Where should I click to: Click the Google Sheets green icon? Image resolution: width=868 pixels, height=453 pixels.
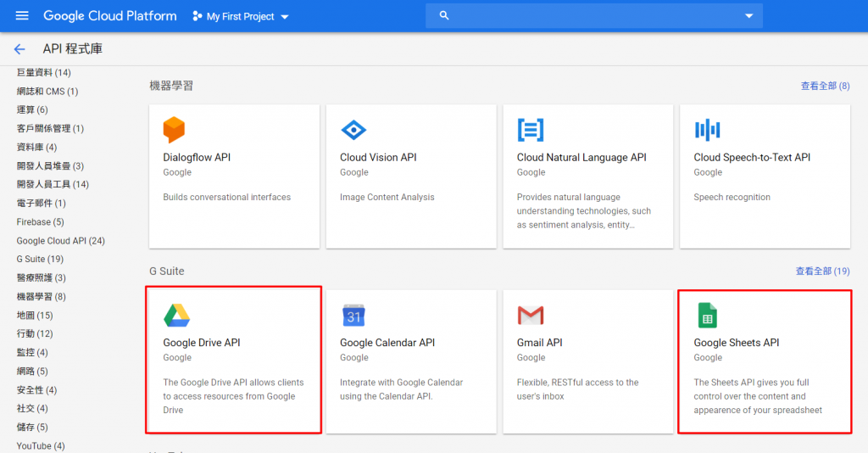(x=707, y=315)
